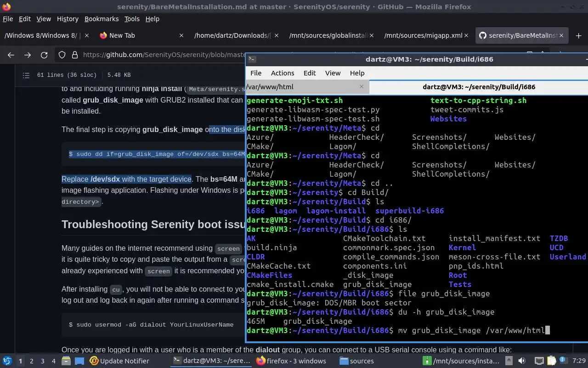The image size is (588, 368).
Task: Select the ~/serenity/Build/i686 terminal tab
Action: coord(478,86)
